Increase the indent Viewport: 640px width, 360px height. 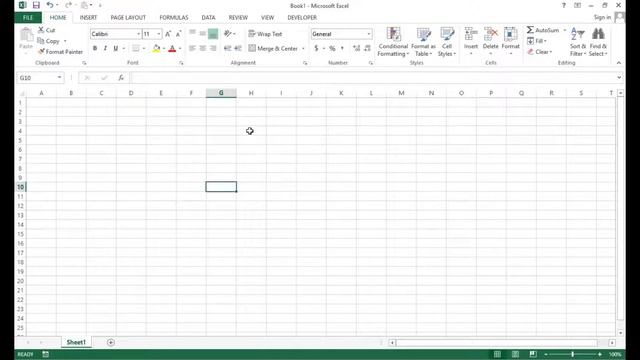tap(238, 49)
